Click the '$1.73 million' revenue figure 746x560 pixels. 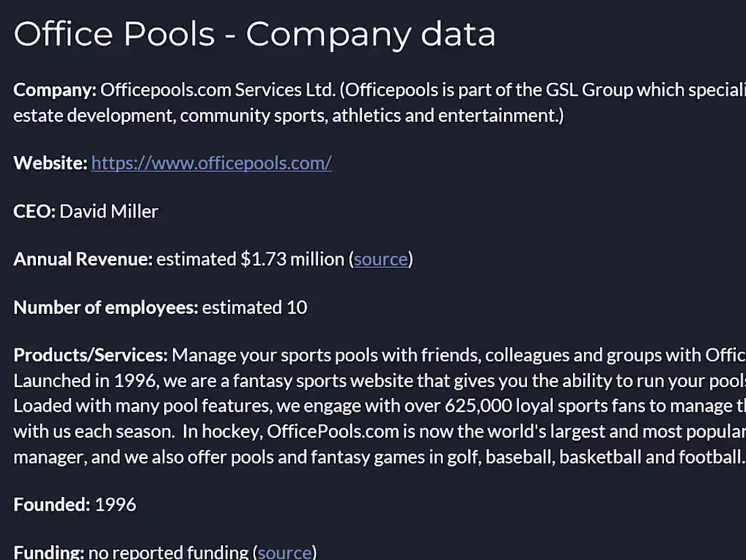pos(292,259)
